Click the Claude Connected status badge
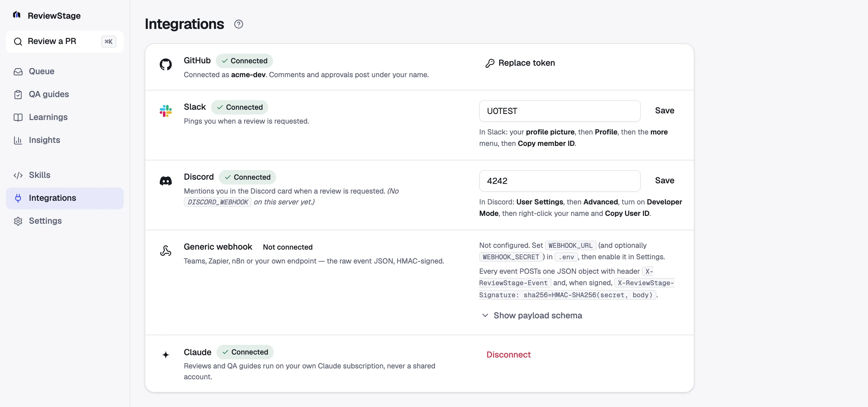The height and width of the screenshot is (407, 868). [245, 352]
